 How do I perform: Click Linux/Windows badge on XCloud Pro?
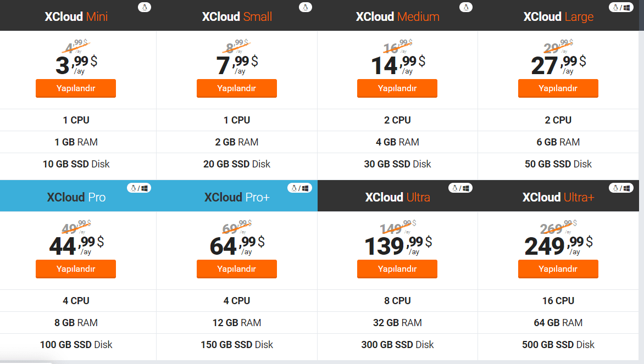(138, 188)
